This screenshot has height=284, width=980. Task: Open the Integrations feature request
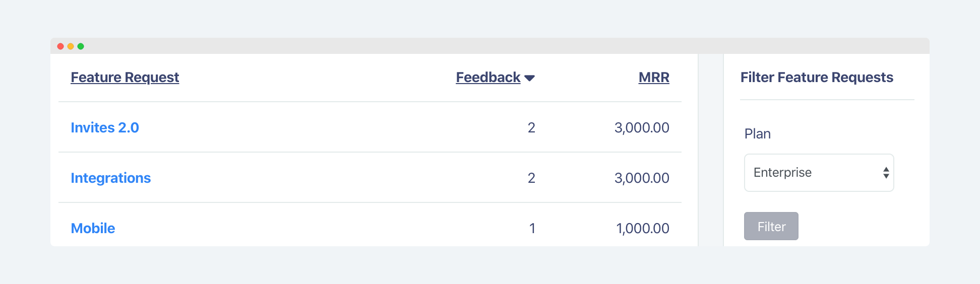[111, 178]
